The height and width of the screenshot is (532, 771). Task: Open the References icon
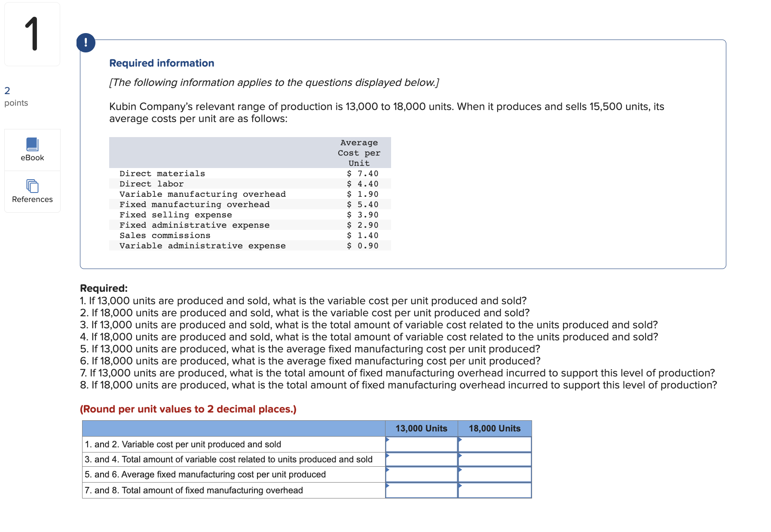click(32, 186)
